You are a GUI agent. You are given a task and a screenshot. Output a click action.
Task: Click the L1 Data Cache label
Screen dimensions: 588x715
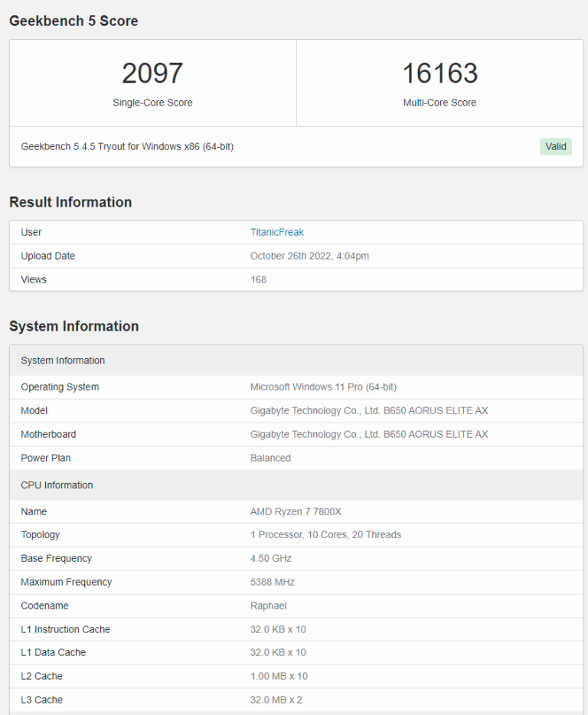tap(53, 652)
